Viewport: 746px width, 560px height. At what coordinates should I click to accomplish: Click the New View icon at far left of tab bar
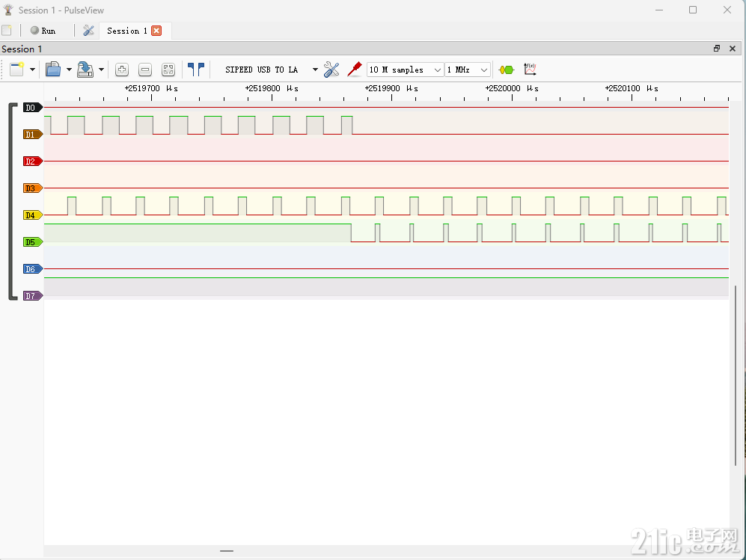7,31
